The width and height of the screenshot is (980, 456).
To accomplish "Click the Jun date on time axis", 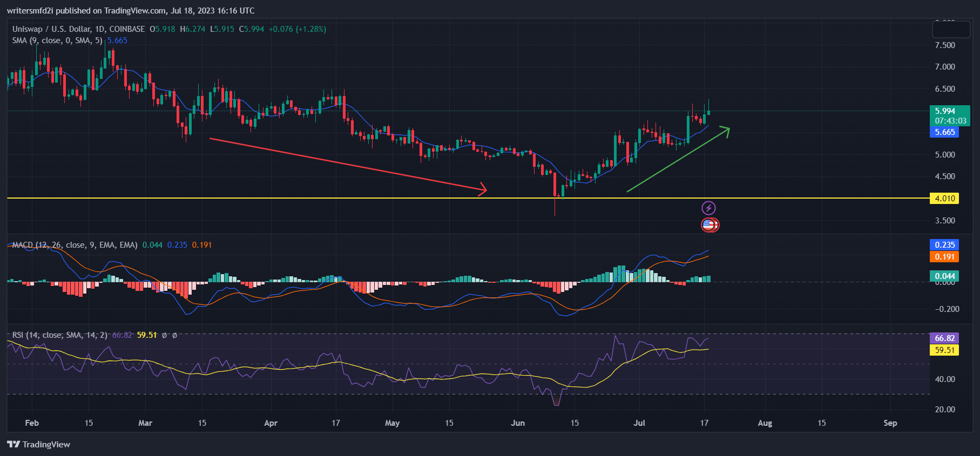I will pos(518,423).
